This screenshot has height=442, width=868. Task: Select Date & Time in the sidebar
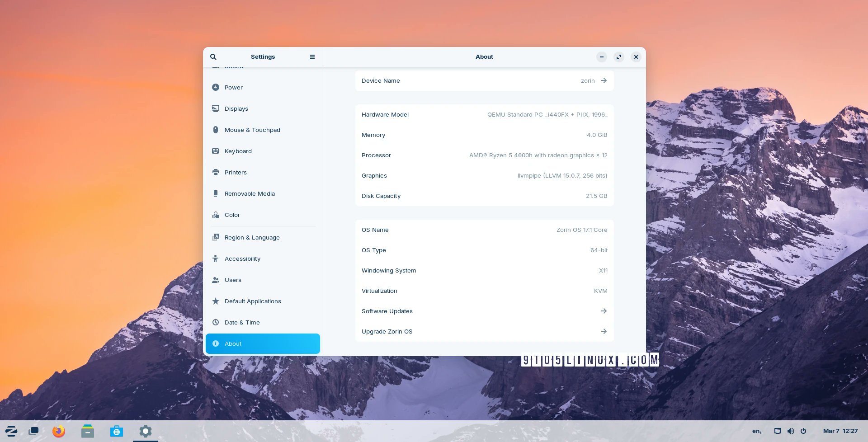click(242, 322)
